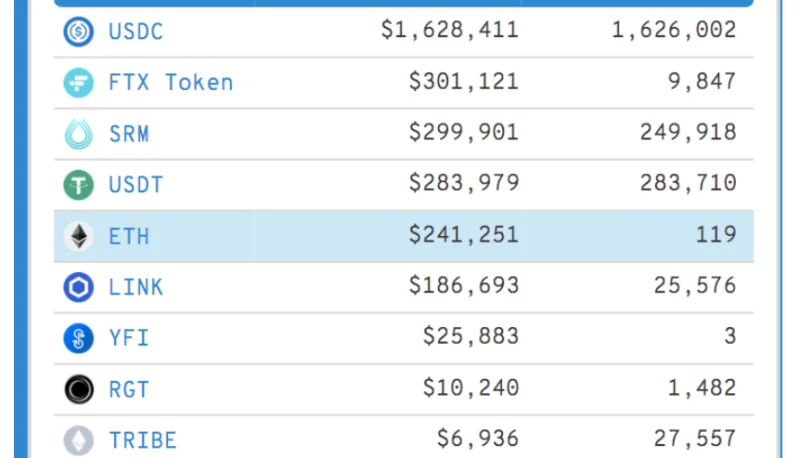Click the USDC coin icon

point(79,32)
